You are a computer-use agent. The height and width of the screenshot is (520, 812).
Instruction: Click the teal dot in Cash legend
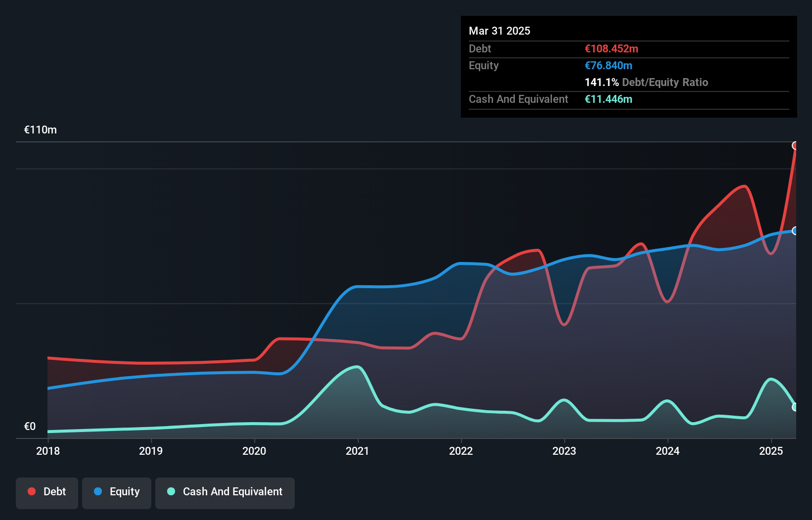(x=171, y=491)
